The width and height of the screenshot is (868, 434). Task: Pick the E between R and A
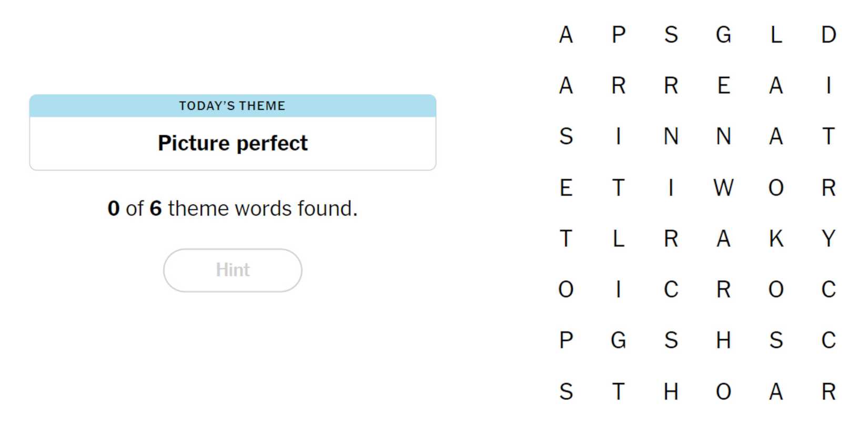click(x=723, y=86)
